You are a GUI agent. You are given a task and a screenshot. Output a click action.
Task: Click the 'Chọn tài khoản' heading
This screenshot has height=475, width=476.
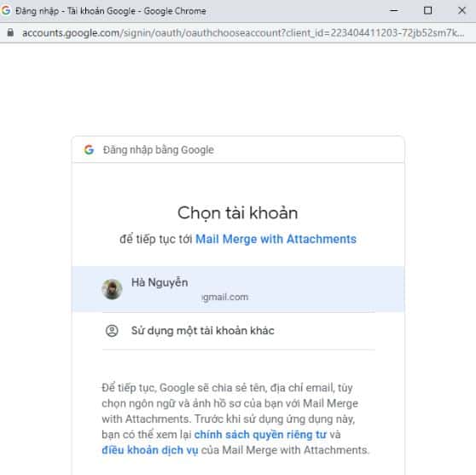[238, 213]
